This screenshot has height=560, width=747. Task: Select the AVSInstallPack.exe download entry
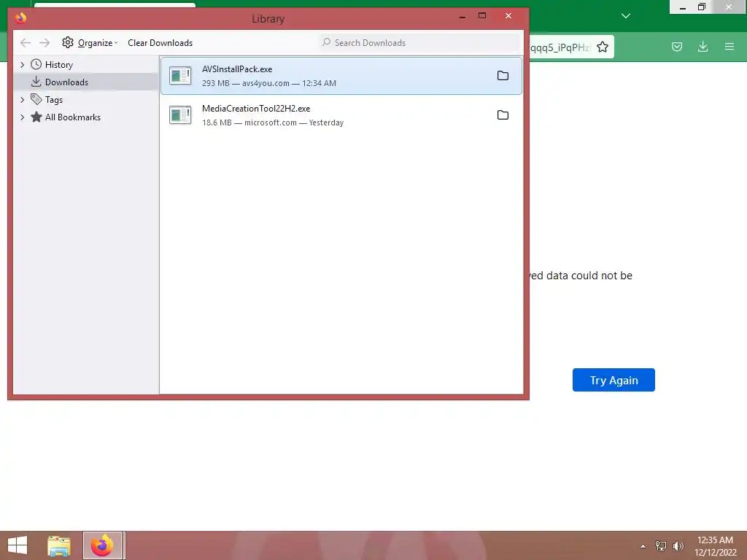click(x=341, y=76)
